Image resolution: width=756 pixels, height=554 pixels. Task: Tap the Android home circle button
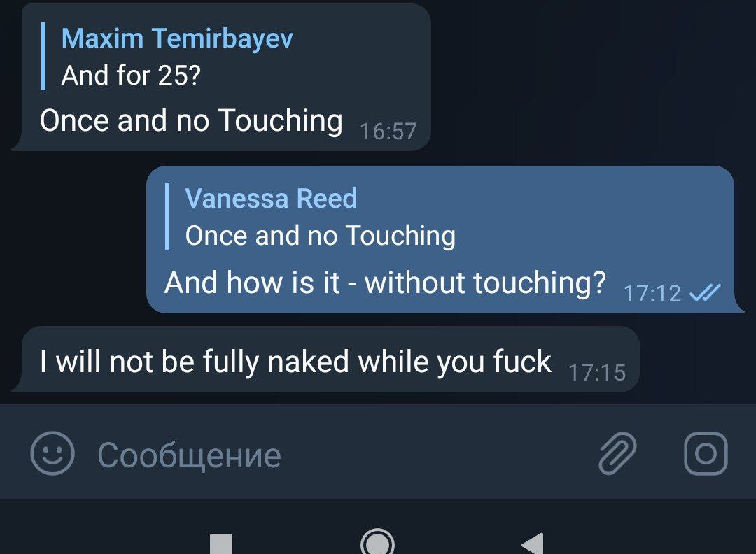point(377,542)
